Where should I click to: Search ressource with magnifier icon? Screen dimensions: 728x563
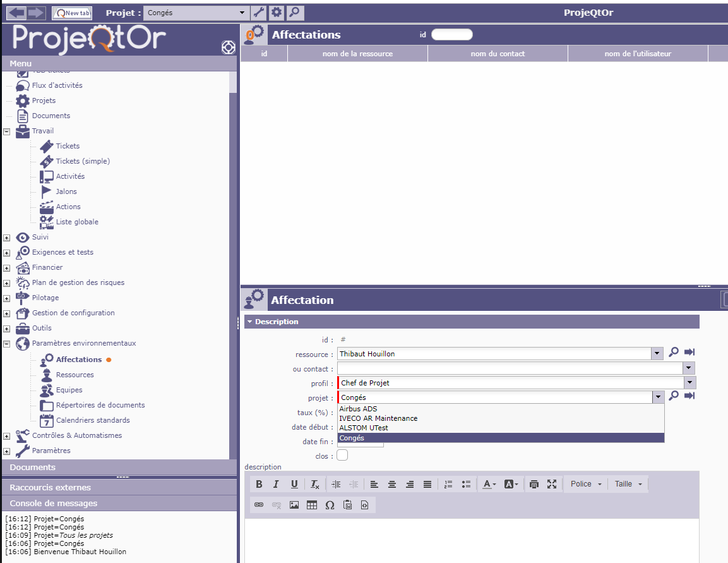pos(674,352)
